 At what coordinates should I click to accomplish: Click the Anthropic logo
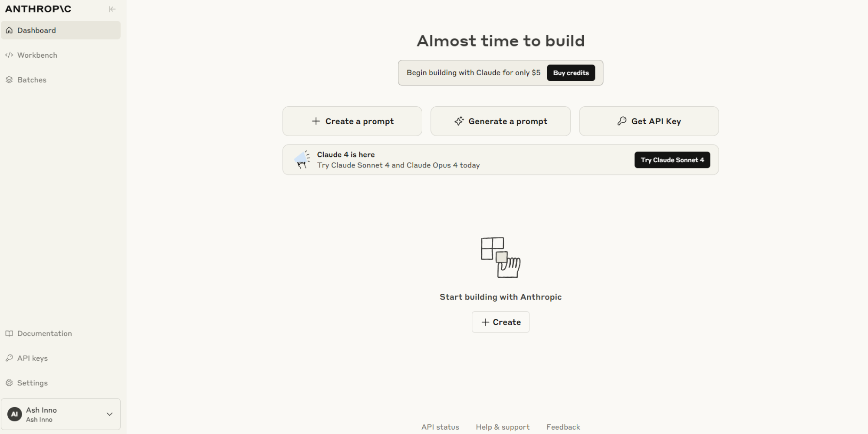(x=38, y=9)
